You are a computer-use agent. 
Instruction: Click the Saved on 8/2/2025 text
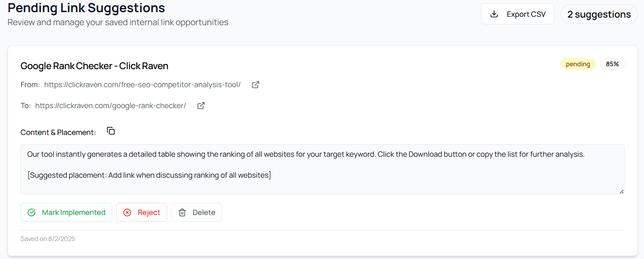coord(48,239)
